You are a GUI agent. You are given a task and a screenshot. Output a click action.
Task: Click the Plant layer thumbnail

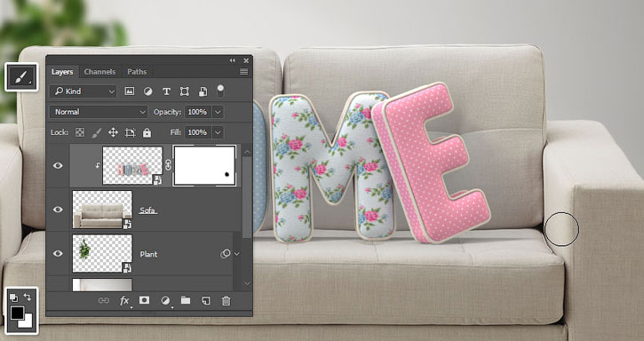pos(102,253)
